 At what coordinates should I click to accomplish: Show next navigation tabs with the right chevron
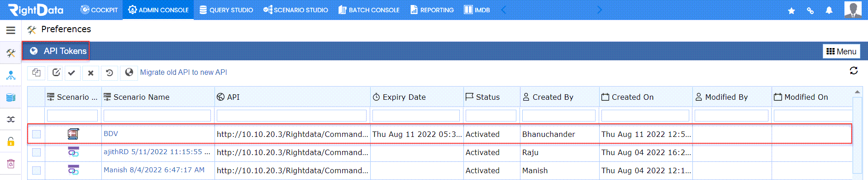(x=599, y=10)
